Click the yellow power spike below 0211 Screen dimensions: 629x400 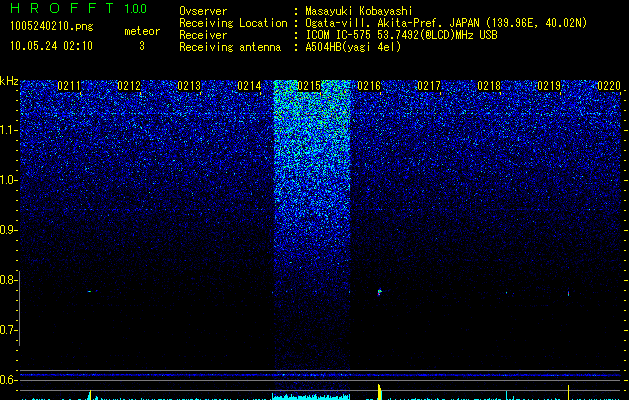pos(90,394)
